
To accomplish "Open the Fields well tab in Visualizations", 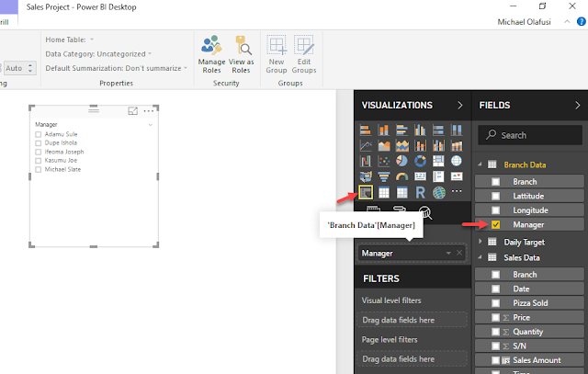I will [x=373, y=209].
